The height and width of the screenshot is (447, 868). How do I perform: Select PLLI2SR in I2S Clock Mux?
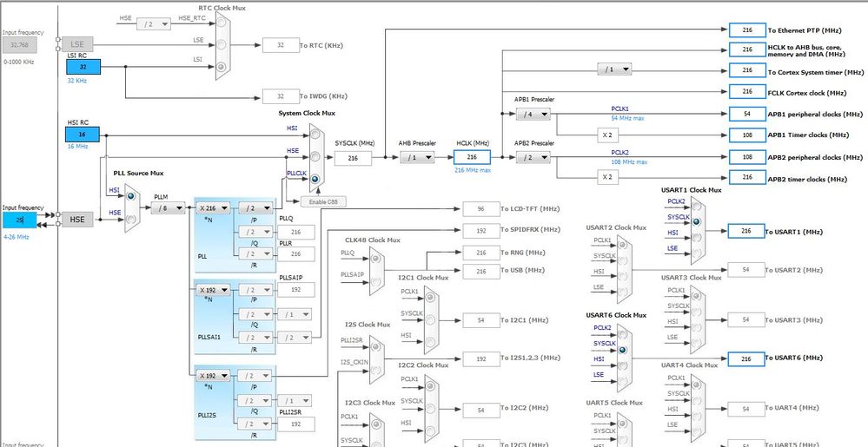click(375, 346)
